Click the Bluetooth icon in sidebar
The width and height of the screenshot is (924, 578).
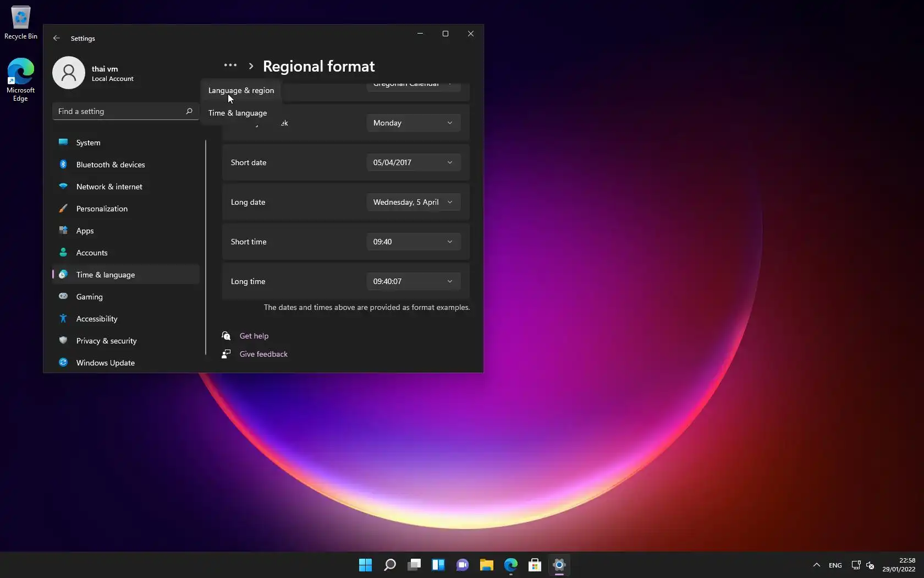[x=63, y=164]
